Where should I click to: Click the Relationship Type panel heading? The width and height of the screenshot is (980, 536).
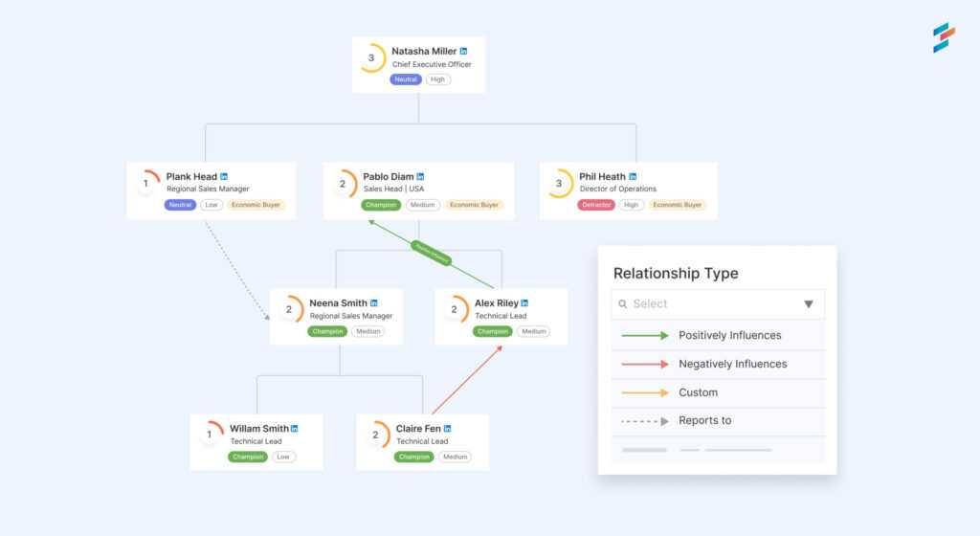[676, 274]
